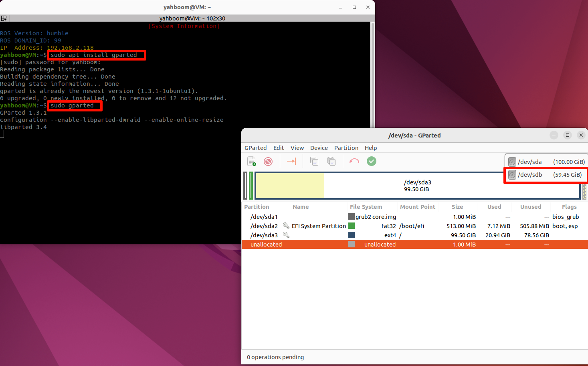This screenshot has height=366, width=588.
Task: Open the View menu in GParted
Action: tap(297, 148)
